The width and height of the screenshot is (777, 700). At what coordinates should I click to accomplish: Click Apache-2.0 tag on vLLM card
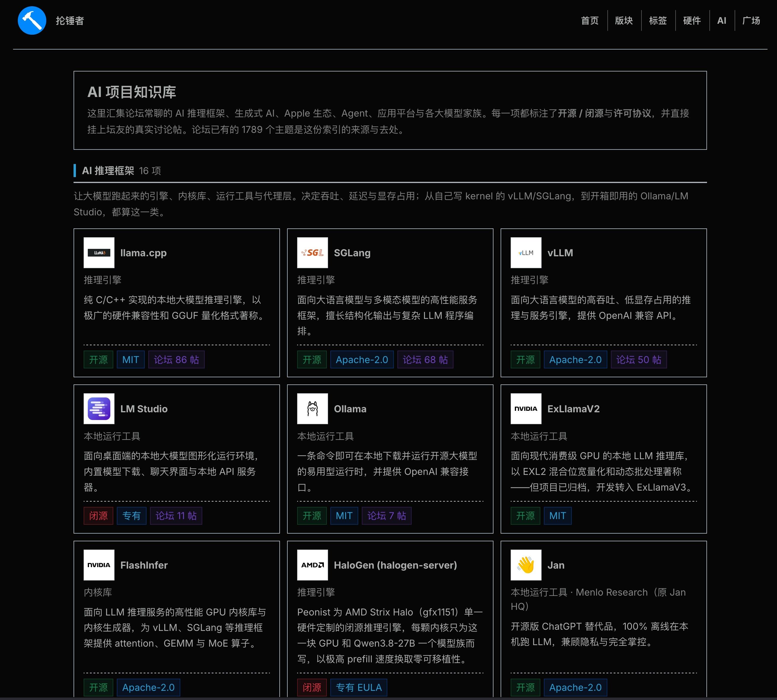pos(575,359)
